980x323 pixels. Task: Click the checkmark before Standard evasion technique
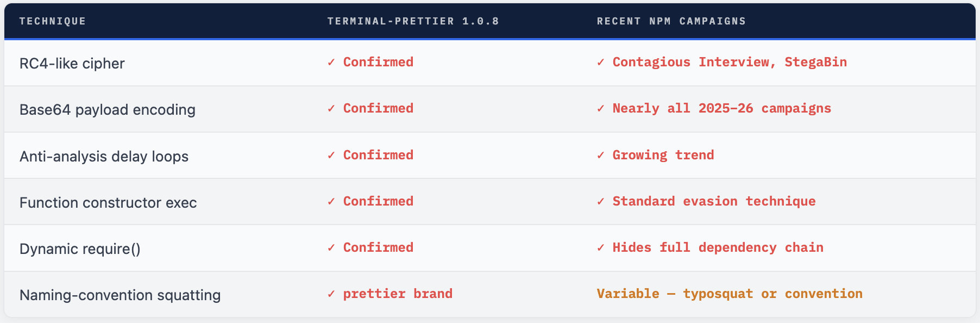[600, 202]
